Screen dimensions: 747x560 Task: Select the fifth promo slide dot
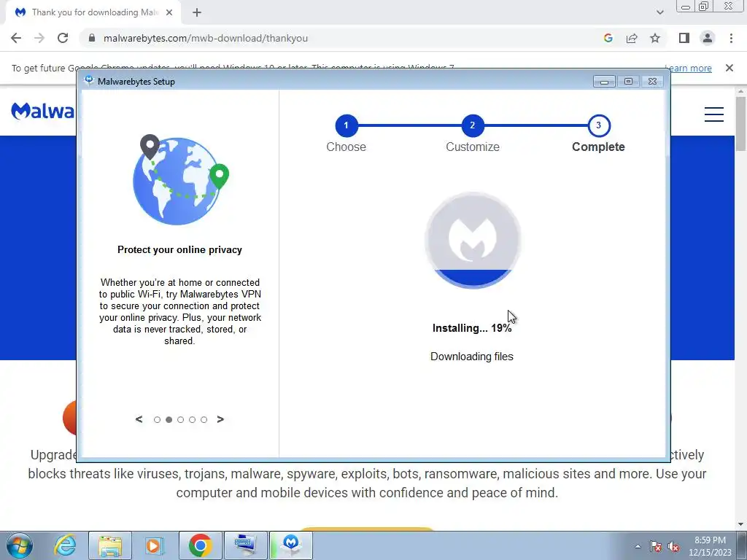click(204, 419)
